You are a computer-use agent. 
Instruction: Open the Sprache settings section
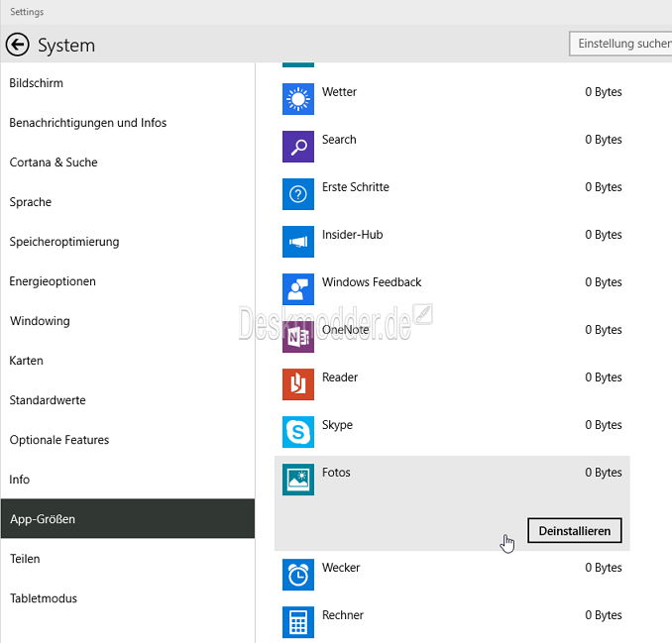click(127, 202)
